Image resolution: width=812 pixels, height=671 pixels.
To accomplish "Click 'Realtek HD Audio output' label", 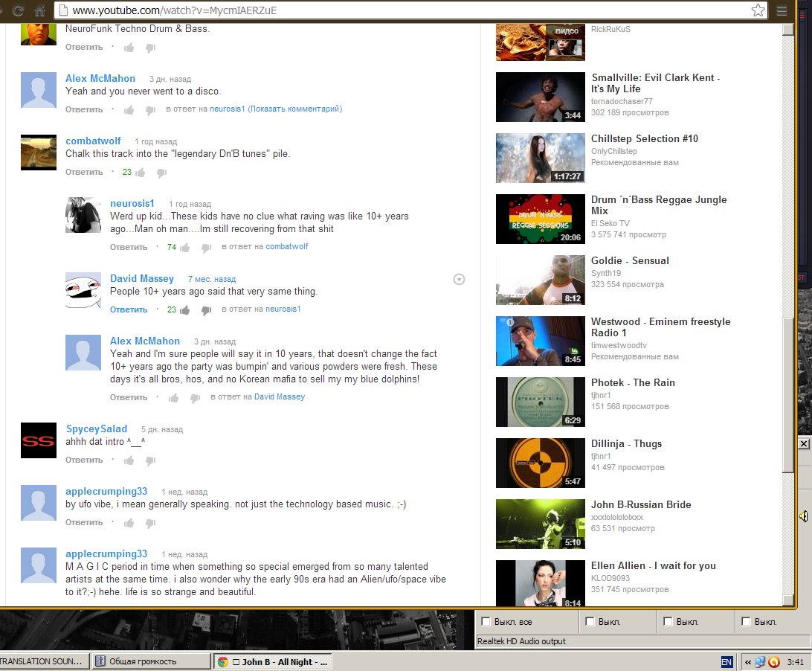I will click(521, 641).
